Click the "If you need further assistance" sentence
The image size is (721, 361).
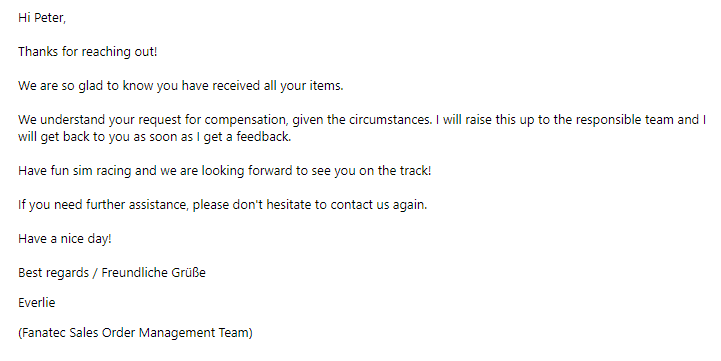[x=223, y=205]
